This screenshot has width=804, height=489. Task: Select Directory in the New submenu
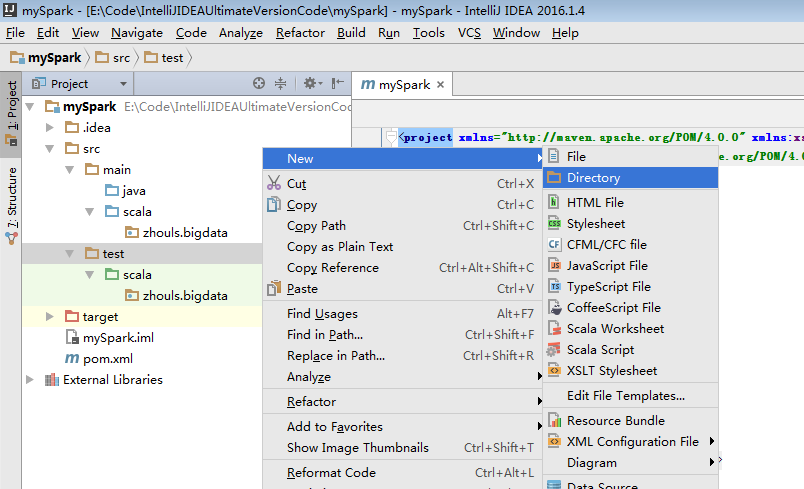click(631, 177)
